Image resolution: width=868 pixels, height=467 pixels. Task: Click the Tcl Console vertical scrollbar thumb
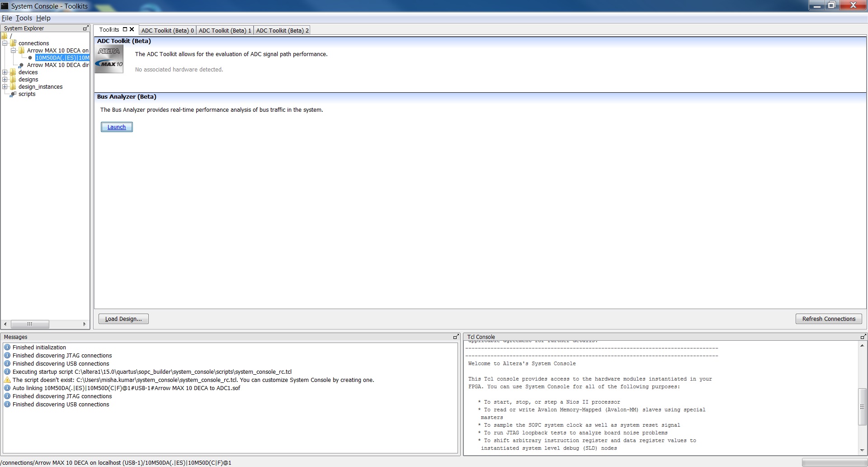pos(862,406)
